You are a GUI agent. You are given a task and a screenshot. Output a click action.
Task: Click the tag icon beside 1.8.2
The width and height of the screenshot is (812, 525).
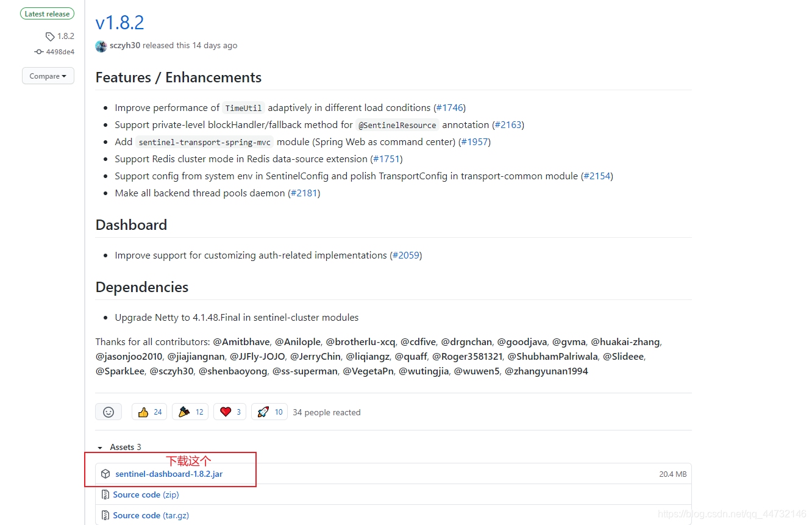[50, 37]
